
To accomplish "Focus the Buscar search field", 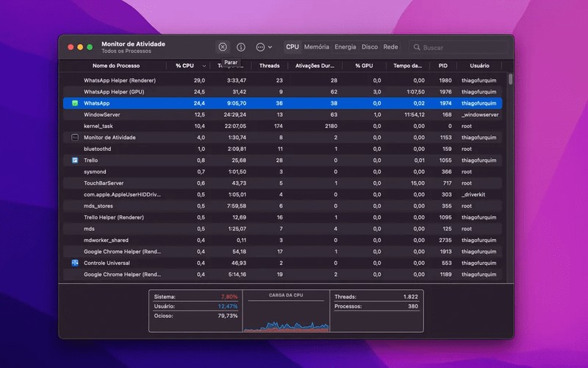I will click(459, 47).
